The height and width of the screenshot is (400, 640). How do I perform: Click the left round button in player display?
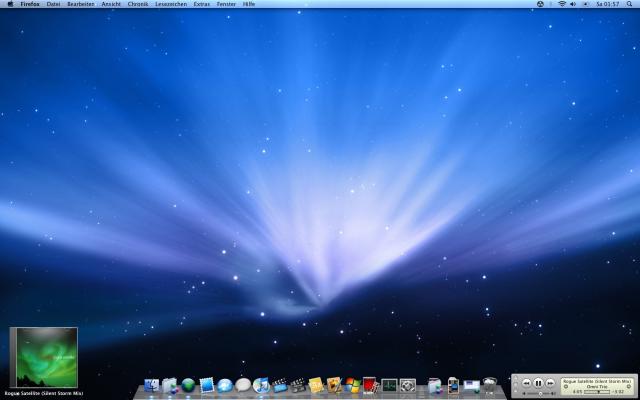[x=566, y=387]
